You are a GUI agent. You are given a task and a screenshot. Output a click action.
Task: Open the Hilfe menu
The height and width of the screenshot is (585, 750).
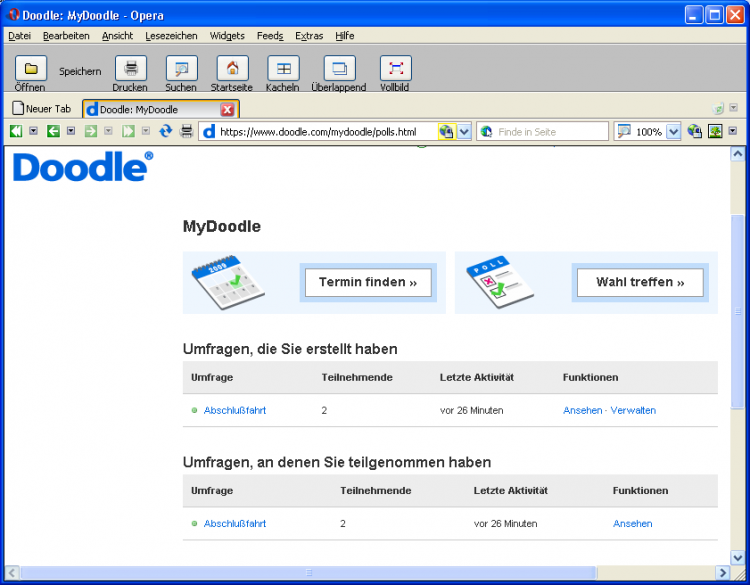[344, 36]
